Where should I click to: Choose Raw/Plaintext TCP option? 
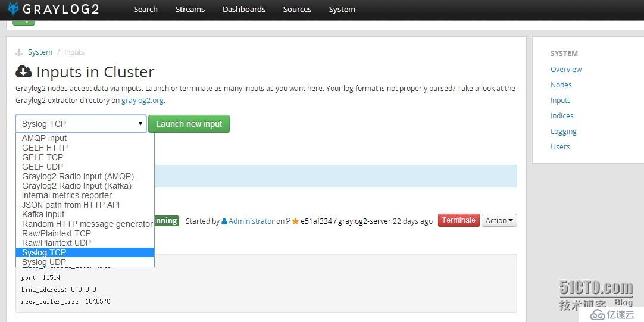pos(85,233)
